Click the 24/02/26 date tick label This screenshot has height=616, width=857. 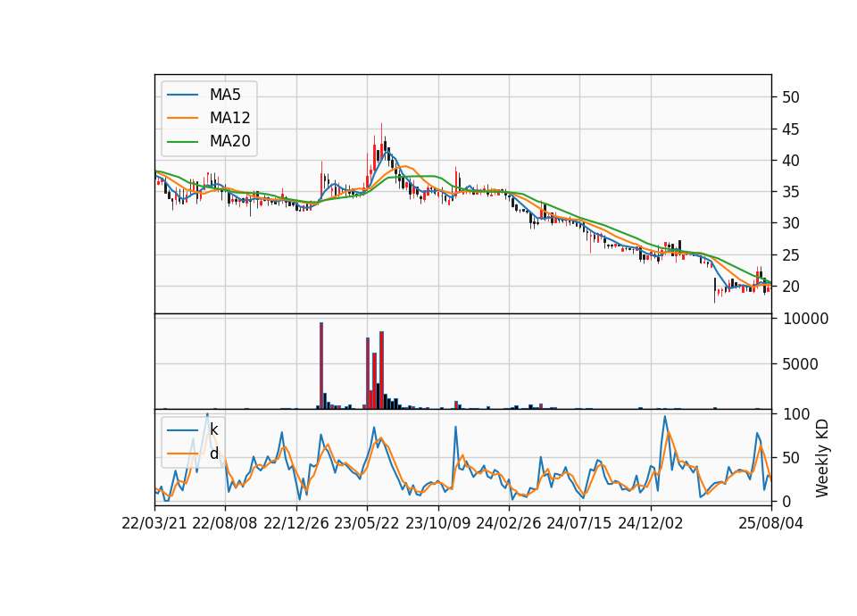[x=508, y=523]
